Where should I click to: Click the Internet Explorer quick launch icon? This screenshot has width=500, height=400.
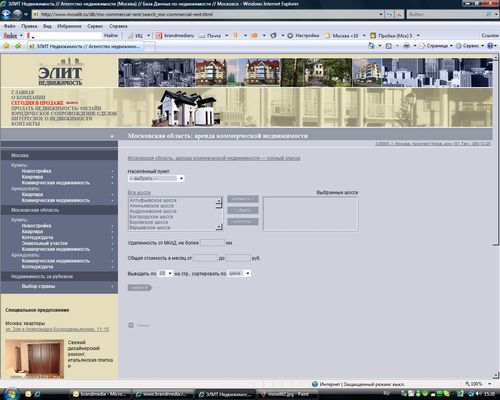tap(38, 394)
